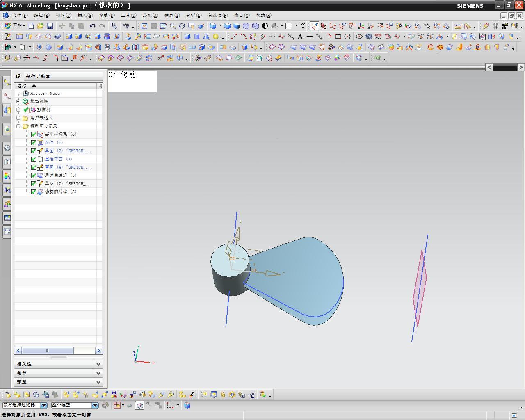Click the toolbar strip scroll-left arrow
Image resolution: width=525 pixels, height=420 pixels.
pyautogui.click(x=489, y=67)
